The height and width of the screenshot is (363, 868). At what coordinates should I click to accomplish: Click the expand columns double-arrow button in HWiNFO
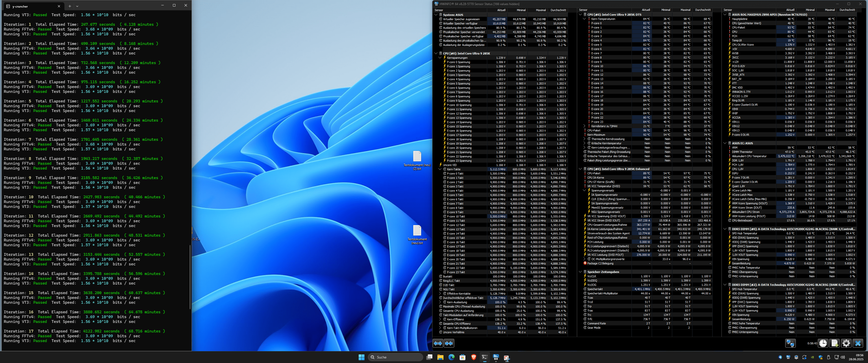tap(438, 343)
